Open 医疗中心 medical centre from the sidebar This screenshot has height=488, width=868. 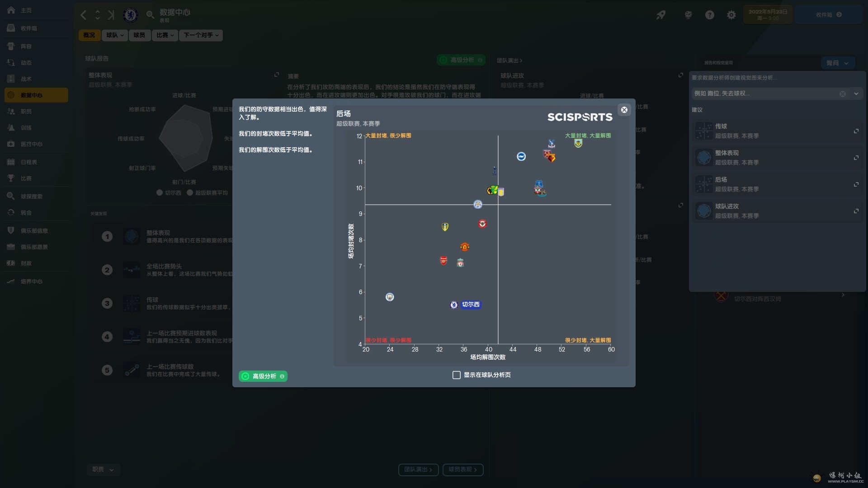[36, 144]
